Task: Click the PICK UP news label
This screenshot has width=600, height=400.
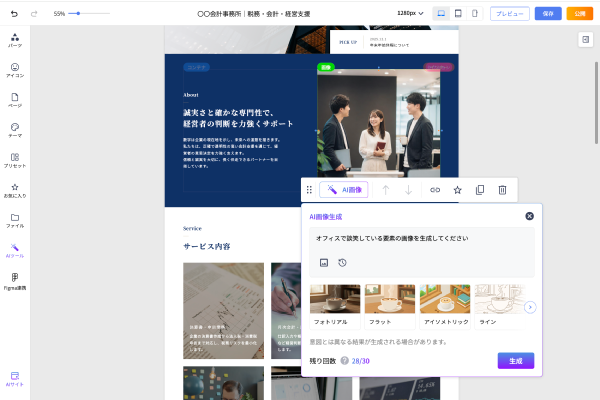Action: click(348, 42)
